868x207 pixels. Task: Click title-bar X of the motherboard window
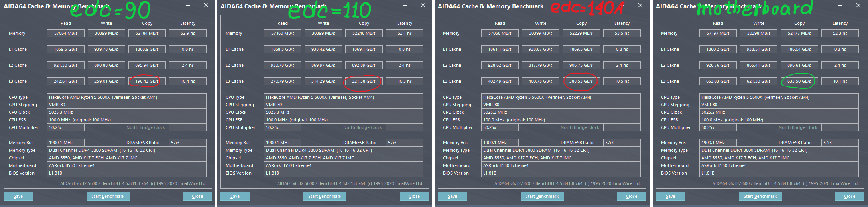coord(858,5)
